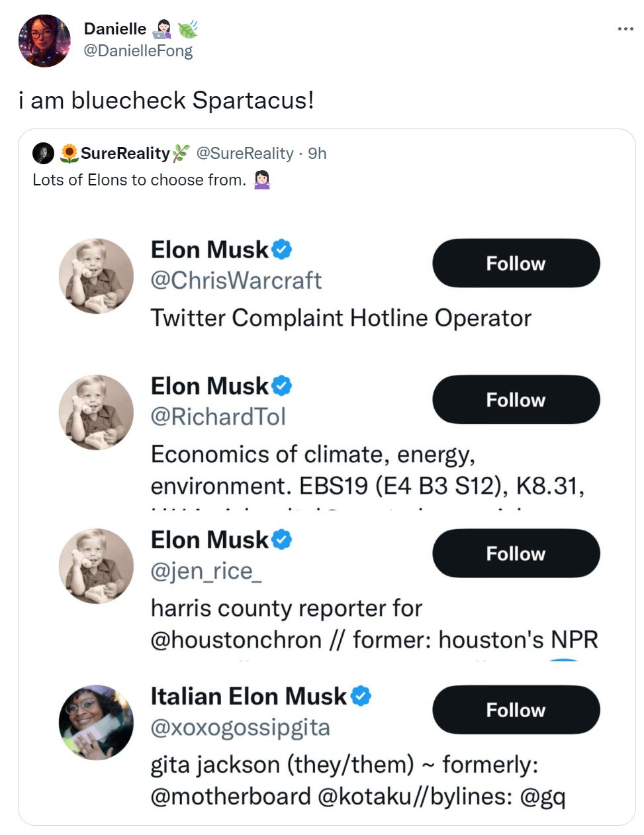Click the verified badge above @RichardTol
Image resolution: width=644 pixels, height=835 pixels.
point(282,386)
